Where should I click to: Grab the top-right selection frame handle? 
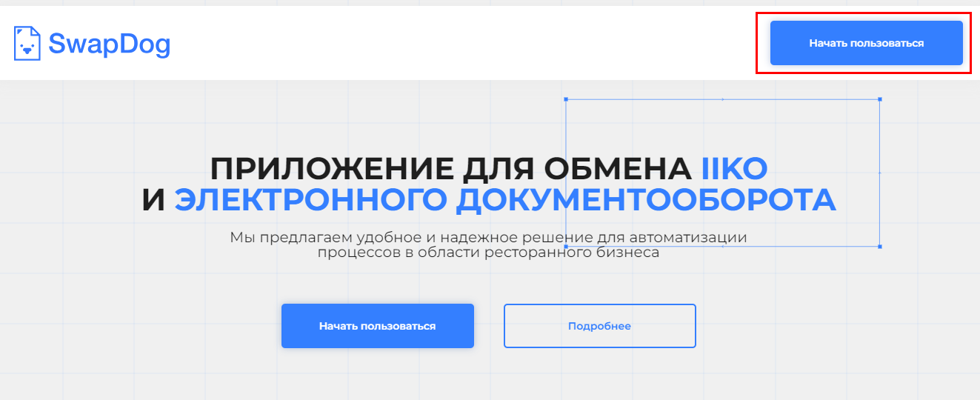tap(880, 99)
